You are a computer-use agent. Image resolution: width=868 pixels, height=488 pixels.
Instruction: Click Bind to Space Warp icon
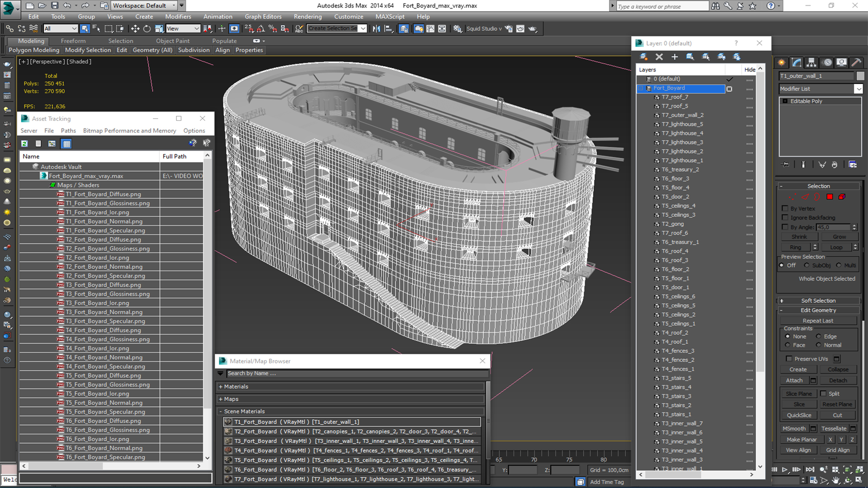pos(33,28)
